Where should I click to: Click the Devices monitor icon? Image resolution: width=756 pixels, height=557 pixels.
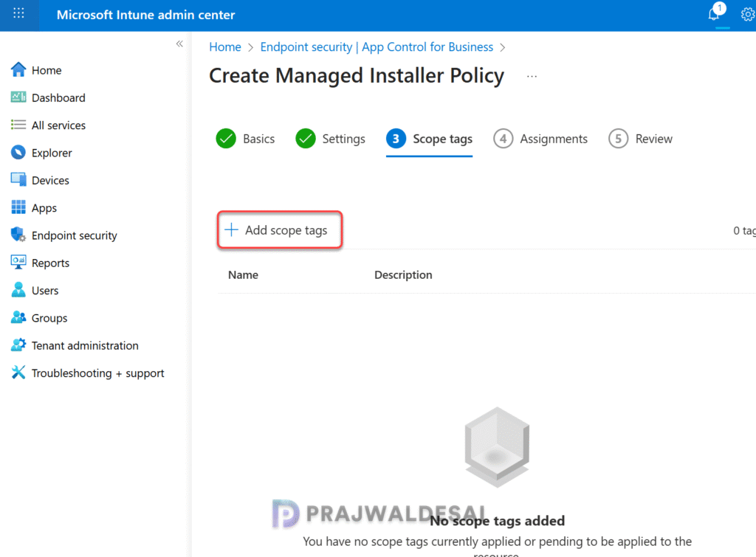click(x=18, y=180)
